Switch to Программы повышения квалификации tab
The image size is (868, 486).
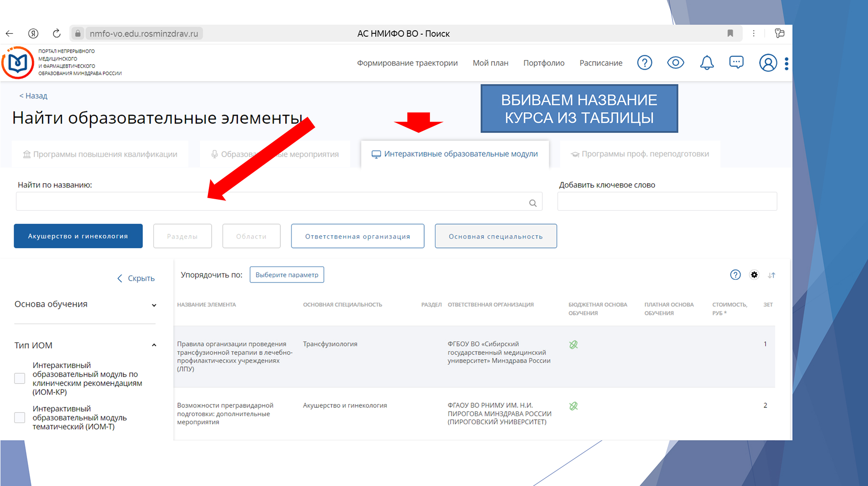pos(100,154)
